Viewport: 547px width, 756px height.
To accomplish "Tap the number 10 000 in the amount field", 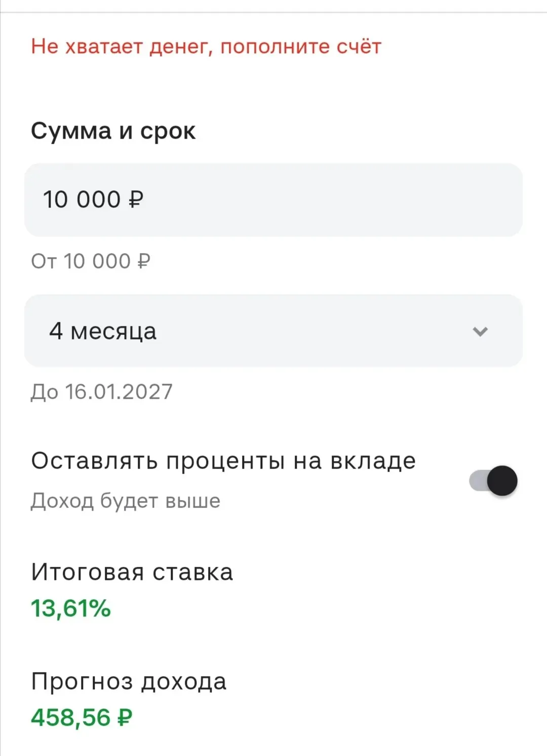I will [82, 199].
